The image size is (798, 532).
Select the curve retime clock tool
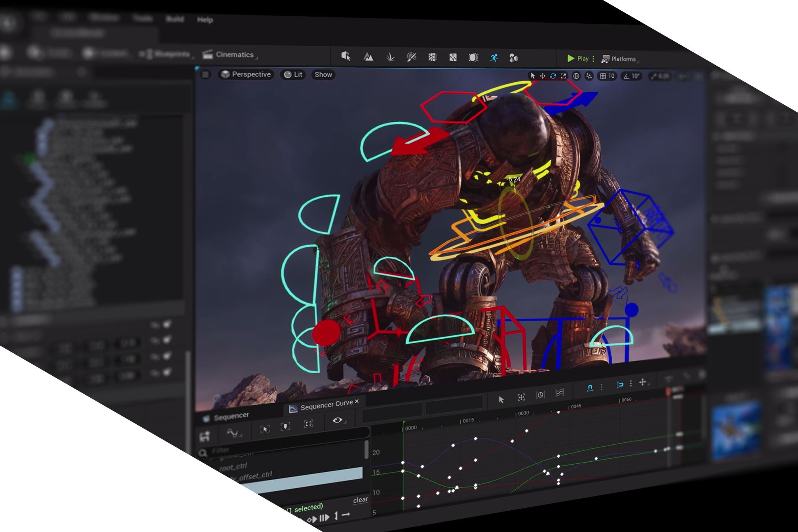point(540,395)
